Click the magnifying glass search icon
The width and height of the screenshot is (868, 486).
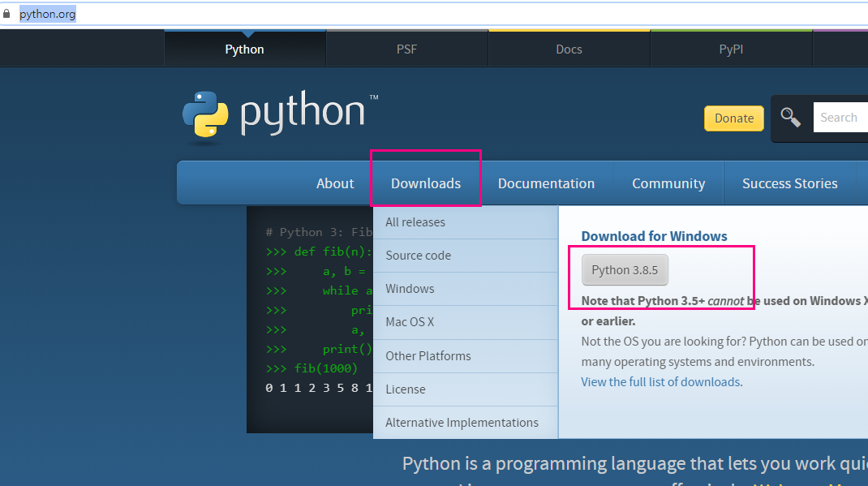point(790,118)
